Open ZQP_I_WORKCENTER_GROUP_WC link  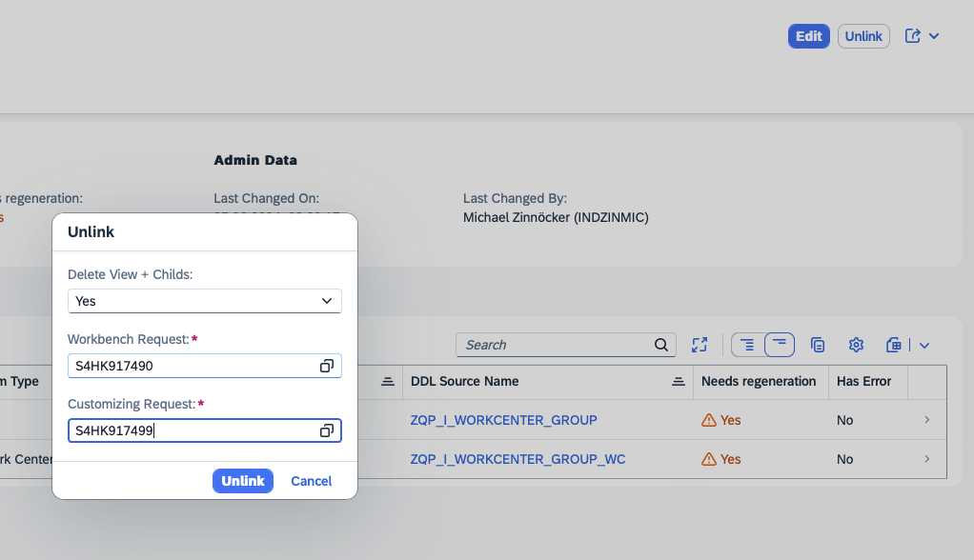(x=517, y=459)
